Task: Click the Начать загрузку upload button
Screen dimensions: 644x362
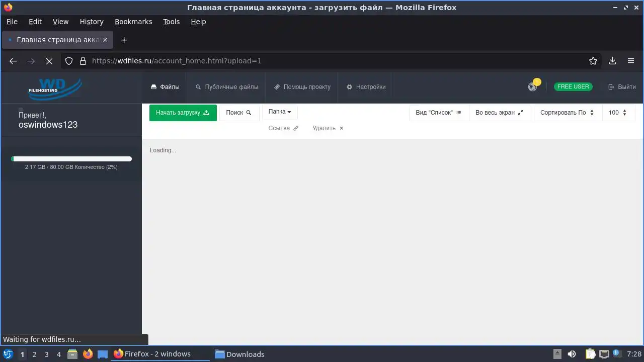Action: 183,113
